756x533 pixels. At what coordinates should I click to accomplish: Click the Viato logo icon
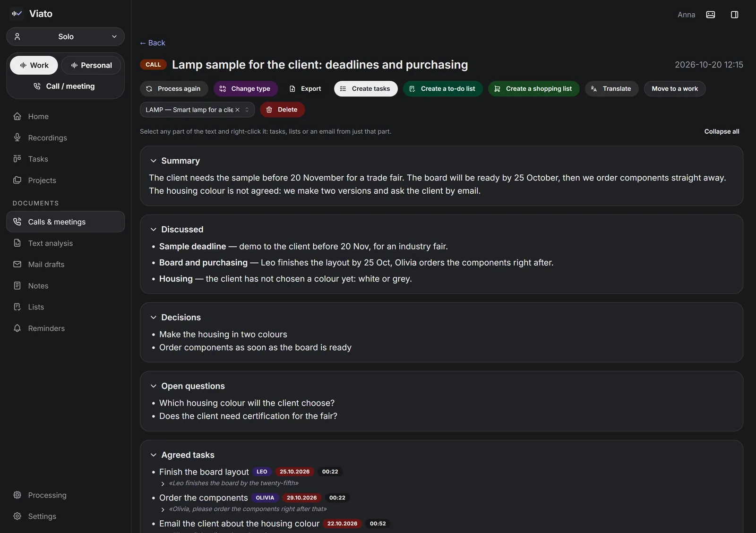pos(17,14)
